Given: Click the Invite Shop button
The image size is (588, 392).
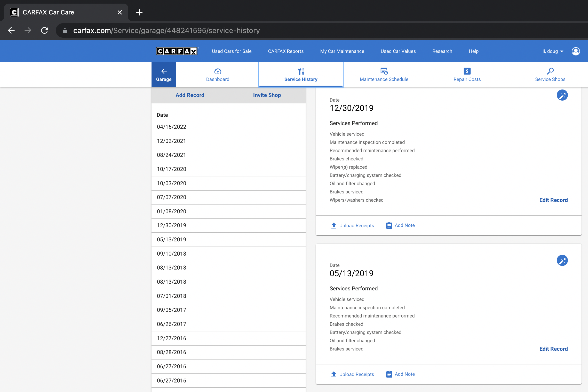Looking at the screenshot, I should [x=267, y=95].
